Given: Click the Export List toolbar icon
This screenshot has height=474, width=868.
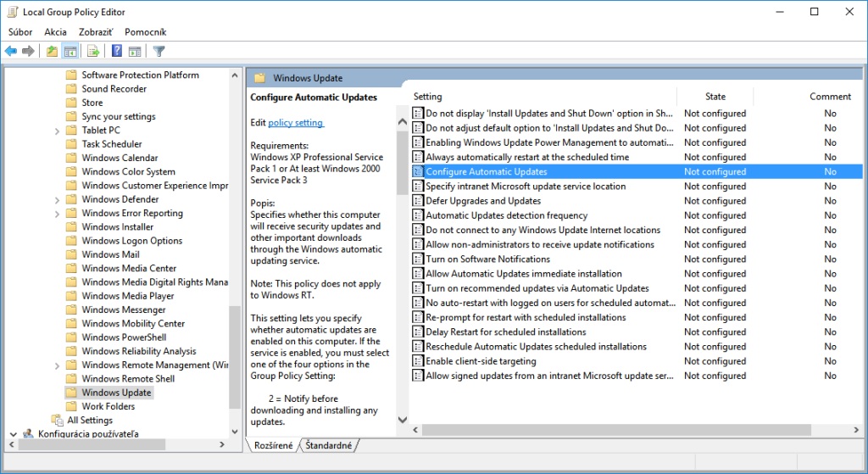Looking at the screenshot, I should [93, 52].
